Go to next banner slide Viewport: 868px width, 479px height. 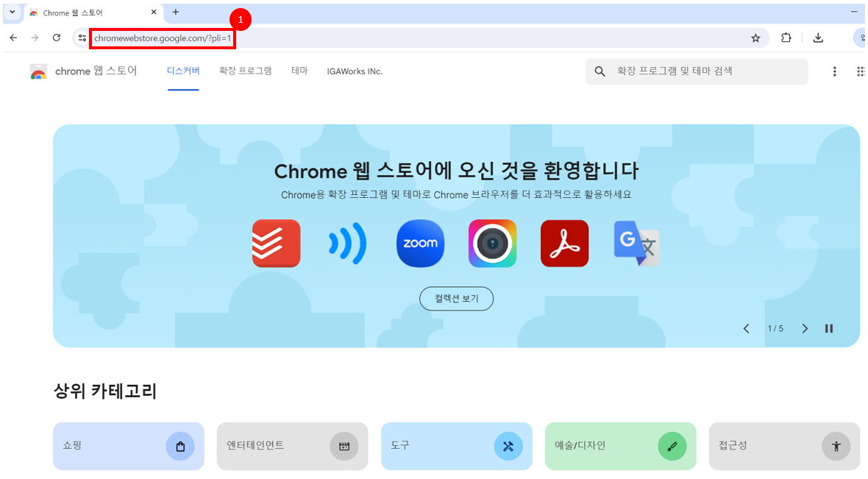[x=804, y=328]
